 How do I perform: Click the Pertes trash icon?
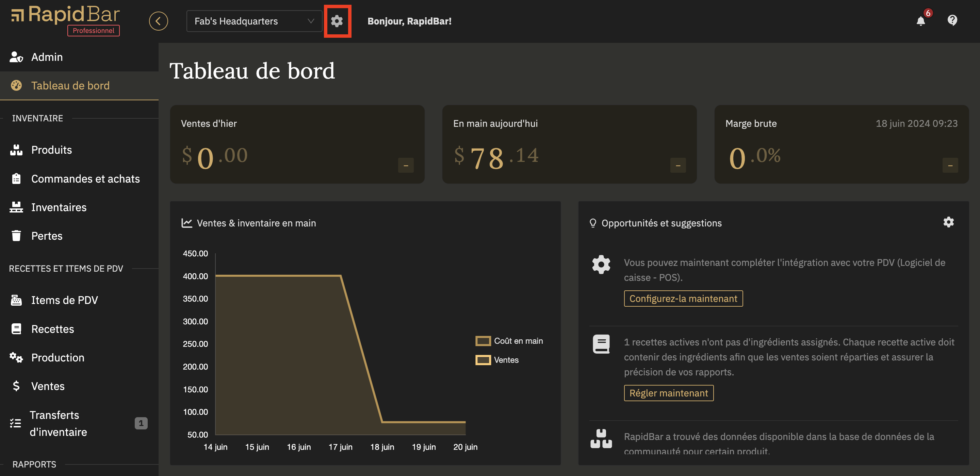point(16,236)
